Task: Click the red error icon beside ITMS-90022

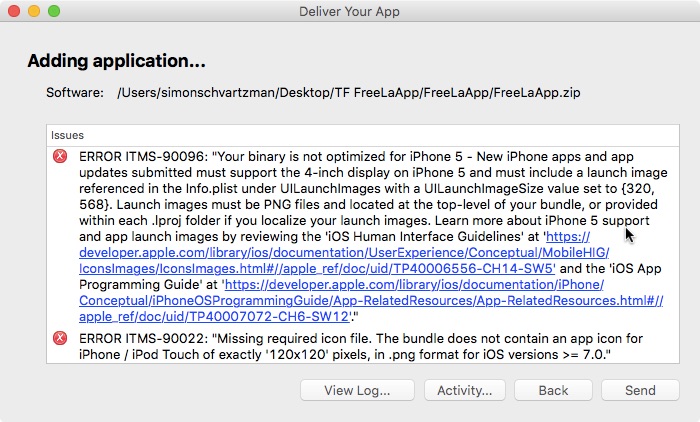Action: pyautogui.click(x=61, y=339)
